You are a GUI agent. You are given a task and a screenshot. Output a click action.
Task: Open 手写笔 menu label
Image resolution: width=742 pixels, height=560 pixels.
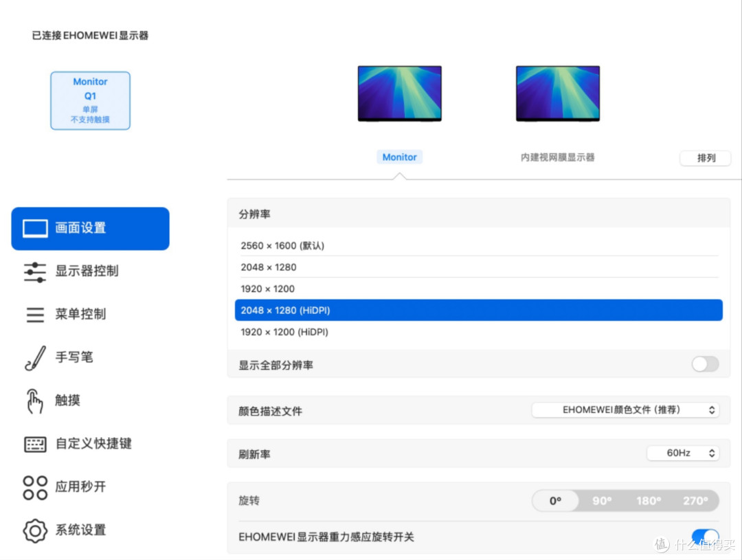tap(74, 357)
